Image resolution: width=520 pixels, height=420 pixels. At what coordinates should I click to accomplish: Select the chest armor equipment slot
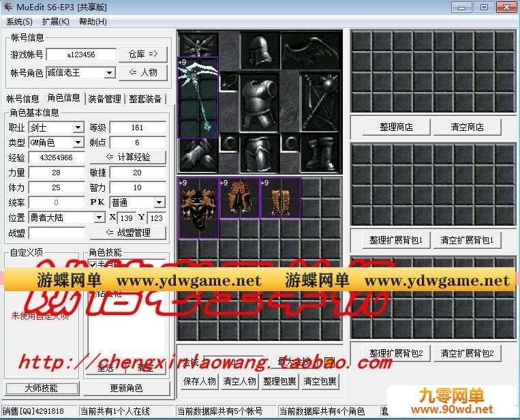coord(260,102)
